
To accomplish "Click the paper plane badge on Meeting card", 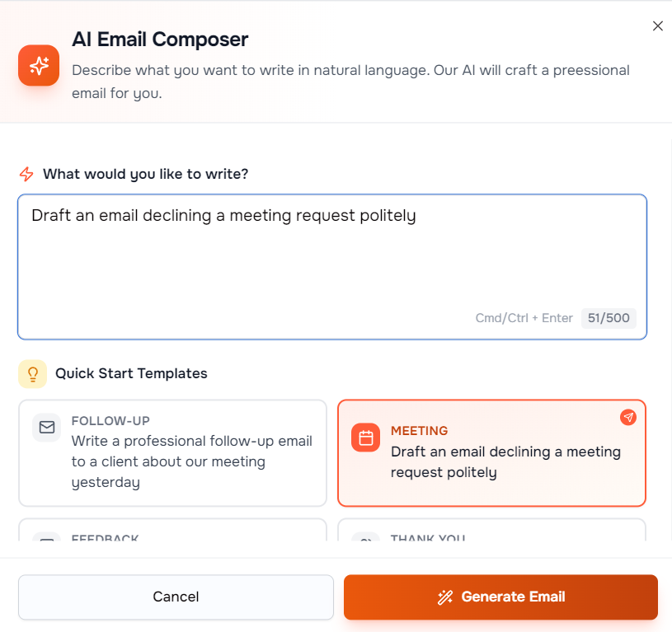I will click(628, 417).
